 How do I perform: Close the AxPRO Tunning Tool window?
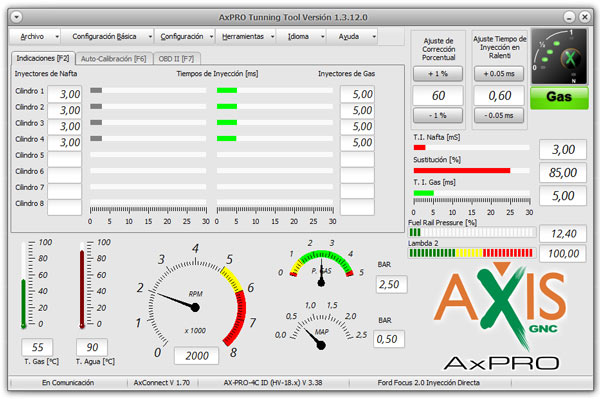tap(584, 17)
